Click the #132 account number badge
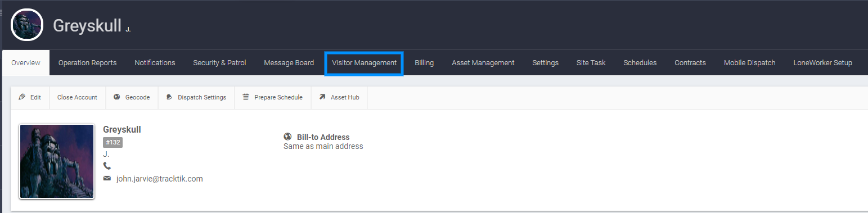 click(x=113, y=143)
